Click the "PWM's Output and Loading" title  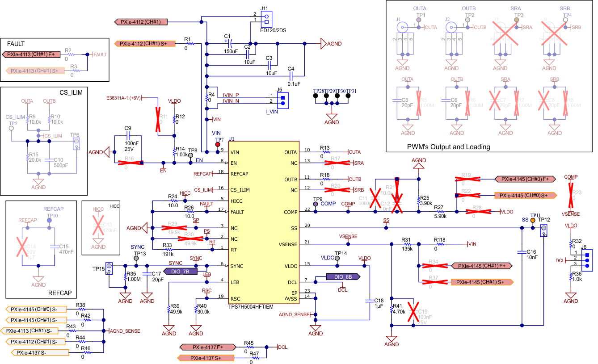(x=448, y=147)
